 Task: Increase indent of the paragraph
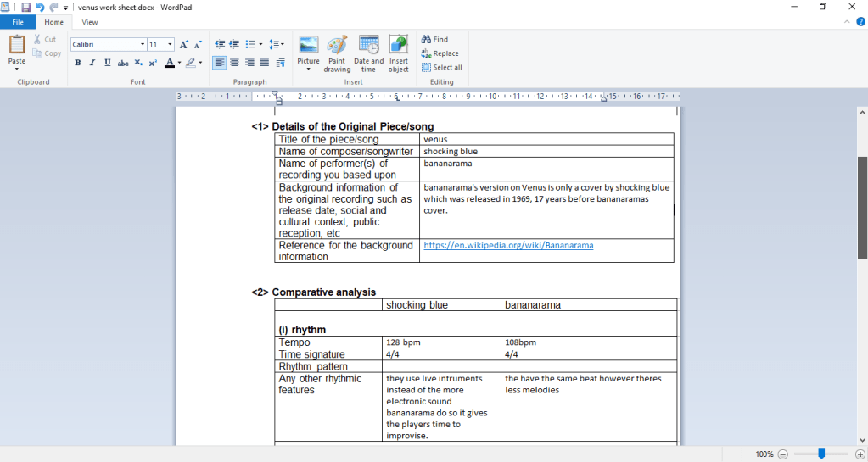(x=233, y=44)
